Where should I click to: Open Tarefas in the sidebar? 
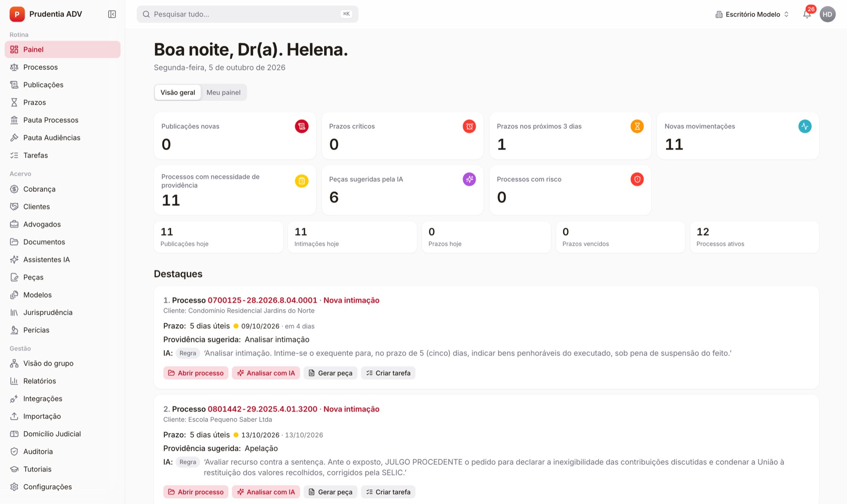pyautogui.click(x=63, y=155)
